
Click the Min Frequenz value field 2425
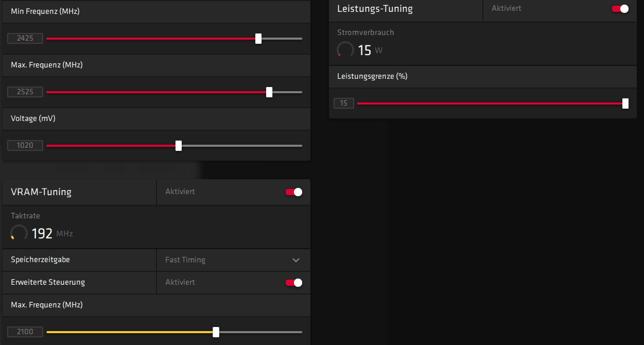point(25,38)
